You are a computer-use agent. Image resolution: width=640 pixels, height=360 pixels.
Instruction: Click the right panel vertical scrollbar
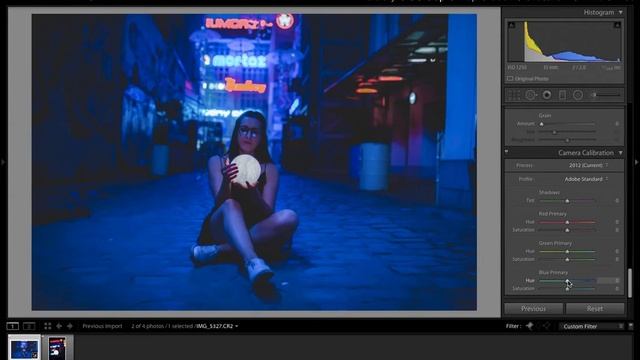(630, 282)
